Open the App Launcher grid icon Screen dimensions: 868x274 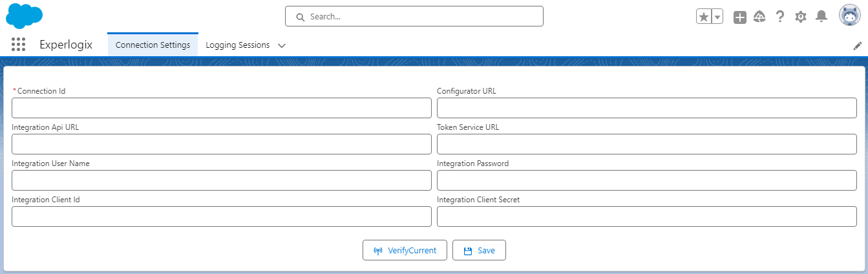click(x=18, y=45)
